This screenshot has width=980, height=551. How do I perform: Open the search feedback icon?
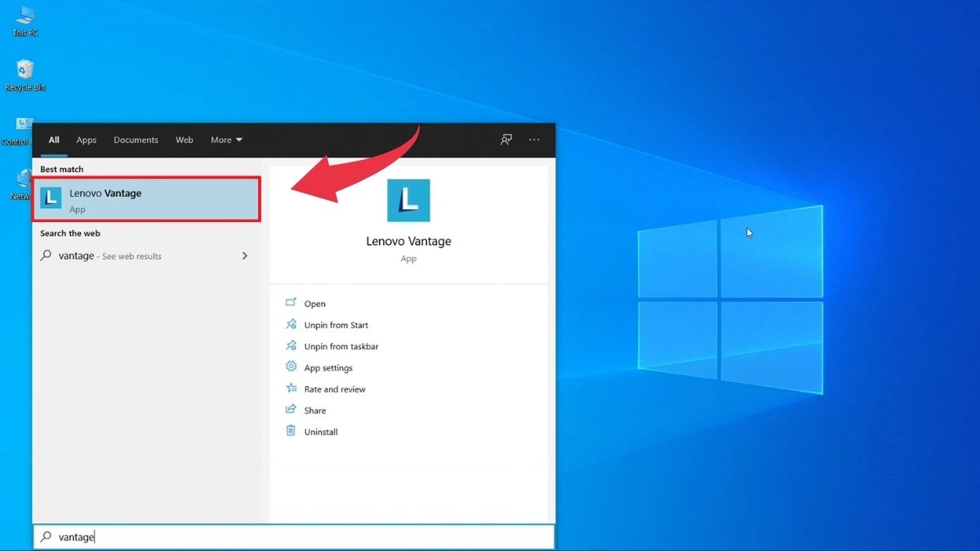(x=506, y=140)
